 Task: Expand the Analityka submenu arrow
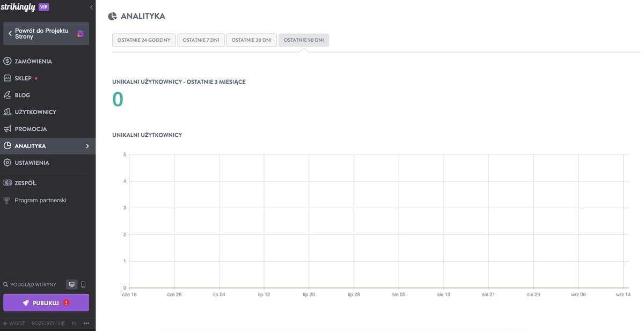point(87,146)
